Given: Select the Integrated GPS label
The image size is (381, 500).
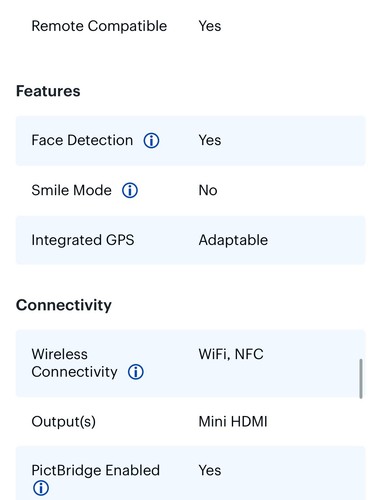Looking at the screenshot, I should pos(83,240).
